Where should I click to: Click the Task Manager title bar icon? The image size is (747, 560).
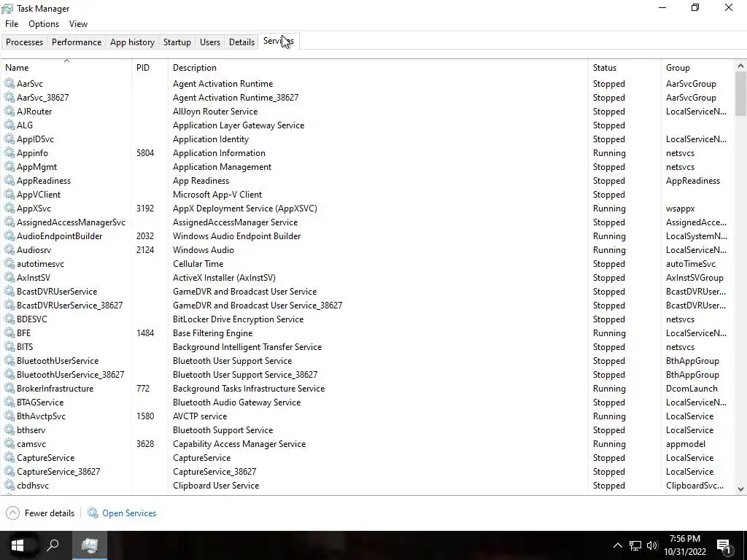(x=7, y=9)
